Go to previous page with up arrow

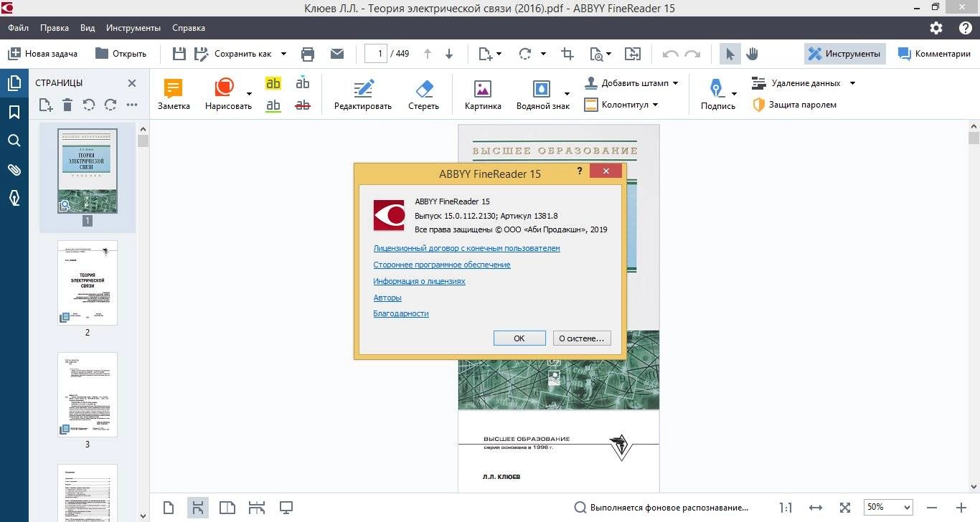pyautogui.click(x=428, y=54)
